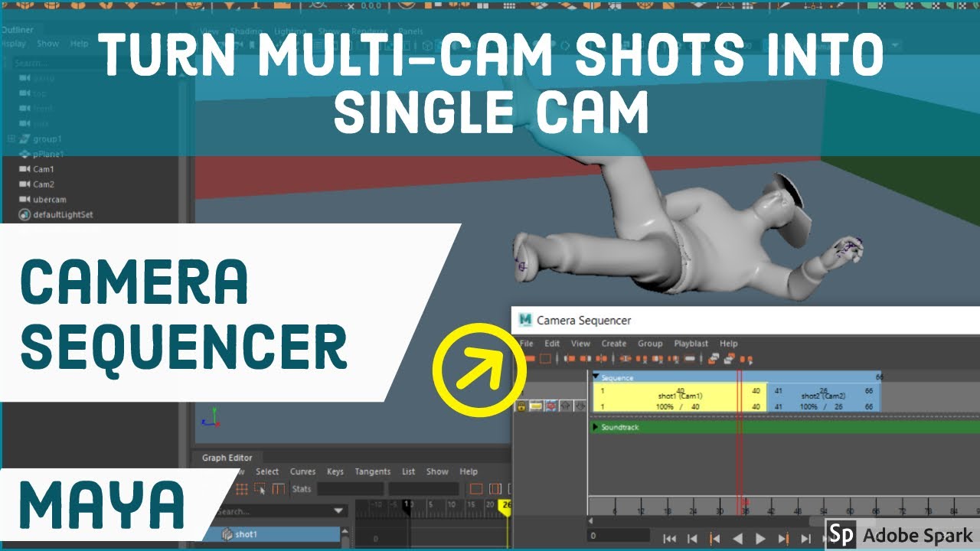This screenshot has width=980, height=551.
Task: Toggle the track lock icon
Action: [x=521, y=406]
